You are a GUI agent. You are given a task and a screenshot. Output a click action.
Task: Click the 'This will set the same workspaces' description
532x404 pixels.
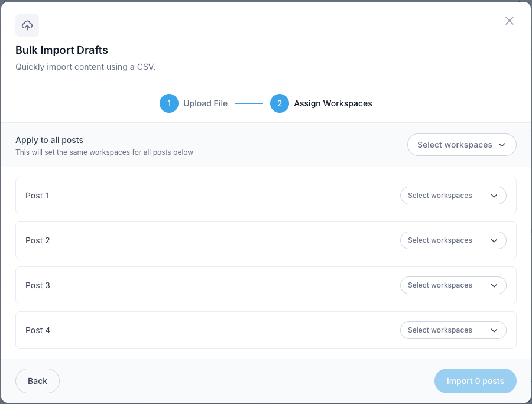(x=105, y=152)
